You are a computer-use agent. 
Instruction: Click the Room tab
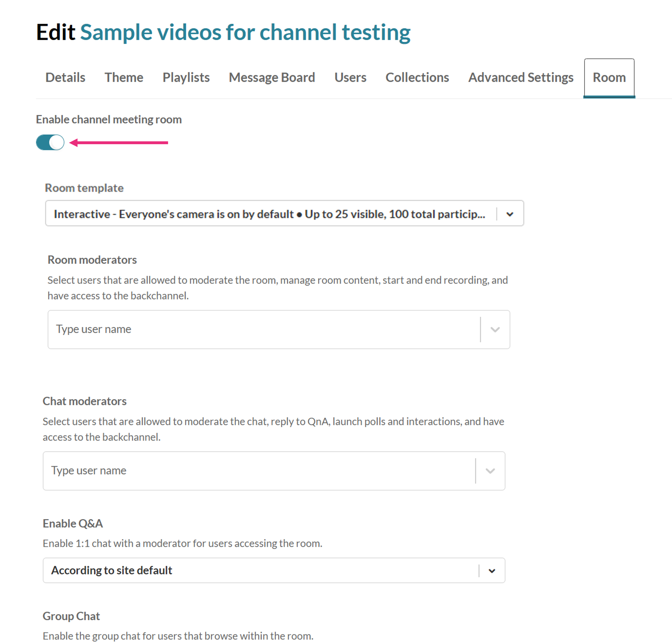(609, 77)
